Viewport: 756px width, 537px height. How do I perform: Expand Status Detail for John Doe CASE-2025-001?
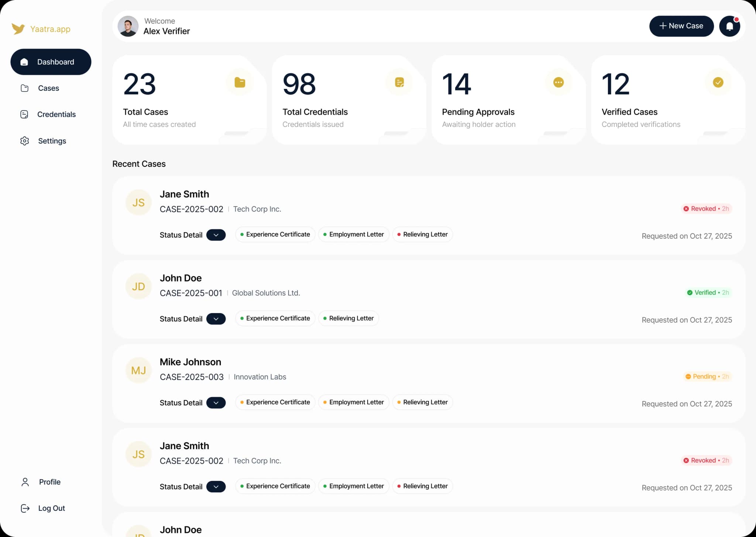click(x=216, y=319)
